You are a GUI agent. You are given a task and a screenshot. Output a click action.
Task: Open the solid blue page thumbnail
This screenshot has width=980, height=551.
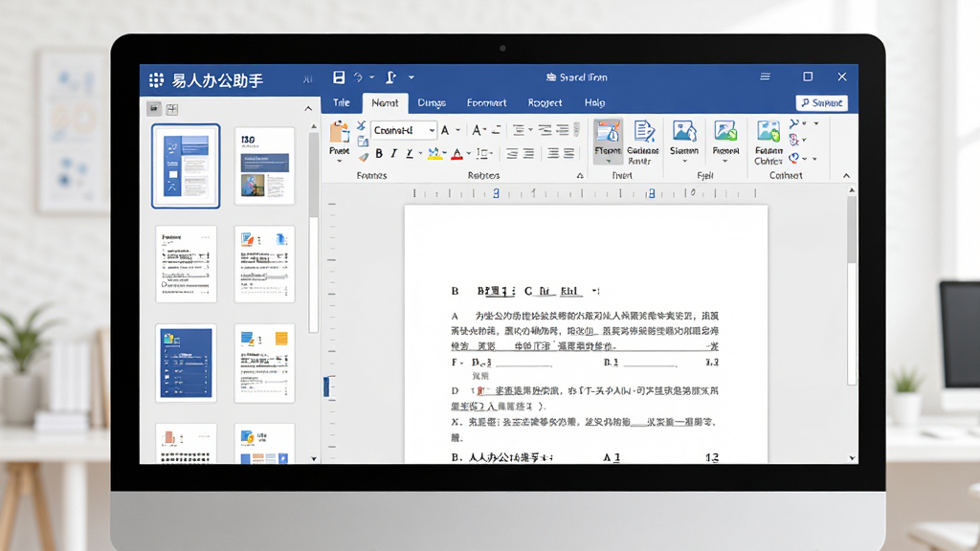click(186, 363)
